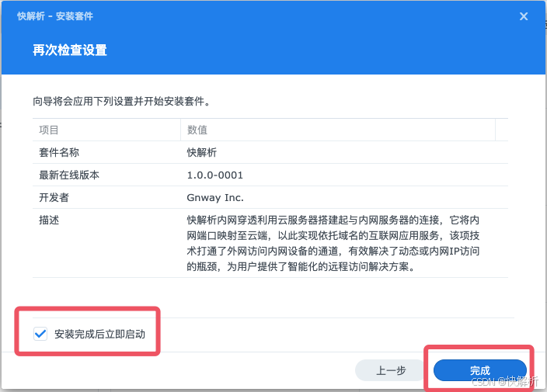The image size is (547, 392).
Task: Select the 最新在线版本 row label
Action: [x=69, y=175]
